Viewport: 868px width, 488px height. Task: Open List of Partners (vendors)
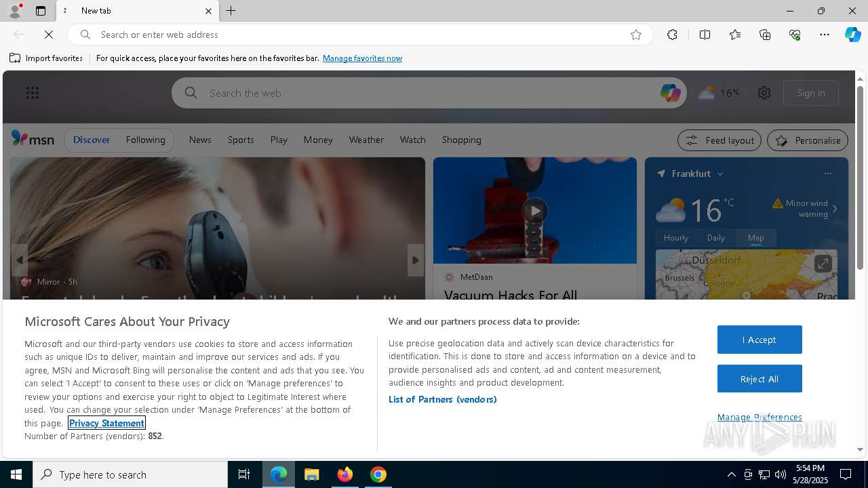click(443, 399)
